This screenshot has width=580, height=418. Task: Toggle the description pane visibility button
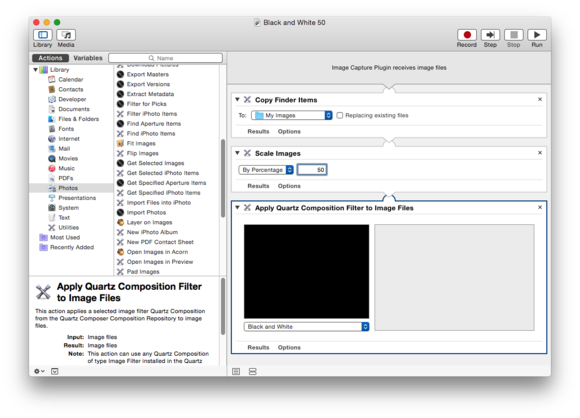click(55, 371)
